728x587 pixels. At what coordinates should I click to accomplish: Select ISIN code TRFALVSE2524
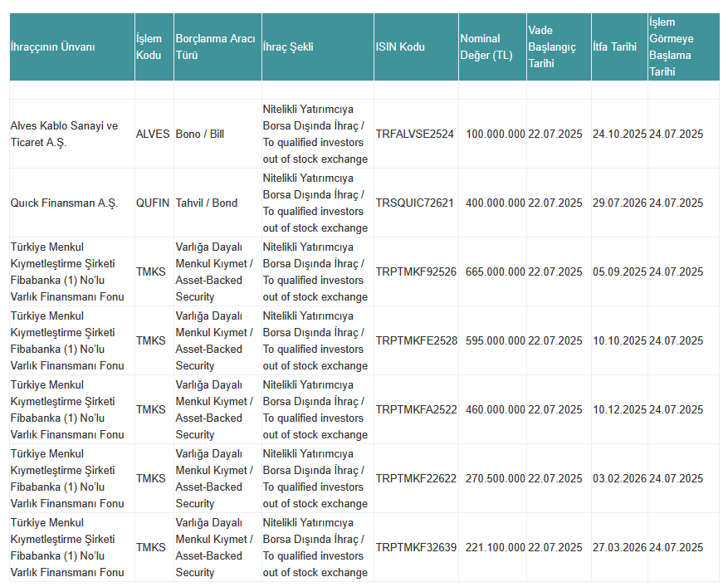pyautogui.click(x=414, y=134)
